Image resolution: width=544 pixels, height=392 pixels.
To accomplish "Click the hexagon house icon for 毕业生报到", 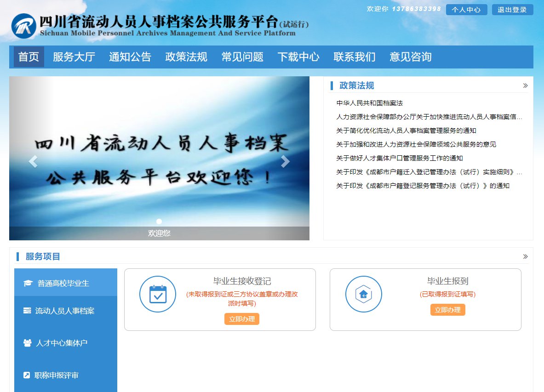I will tap(363, 294).
